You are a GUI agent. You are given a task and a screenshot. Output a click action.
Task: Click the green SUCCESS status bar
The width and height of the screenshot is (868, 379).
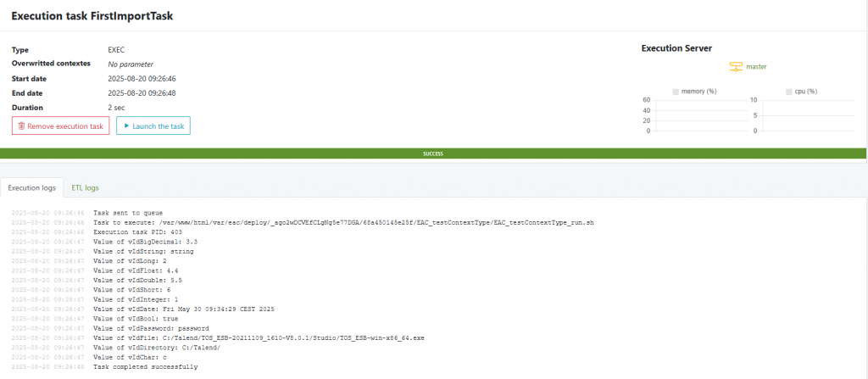pos(433,153)
